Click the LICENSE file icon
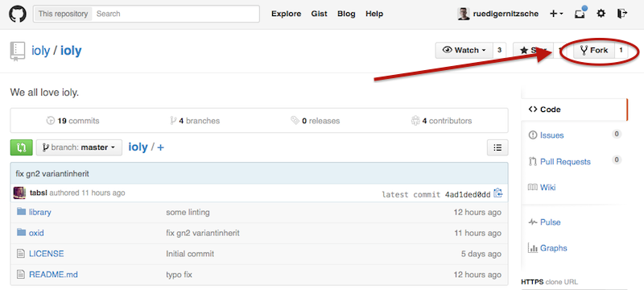This screenshot has width=644, height=290. pyautogui.click(x=21, y=254)
